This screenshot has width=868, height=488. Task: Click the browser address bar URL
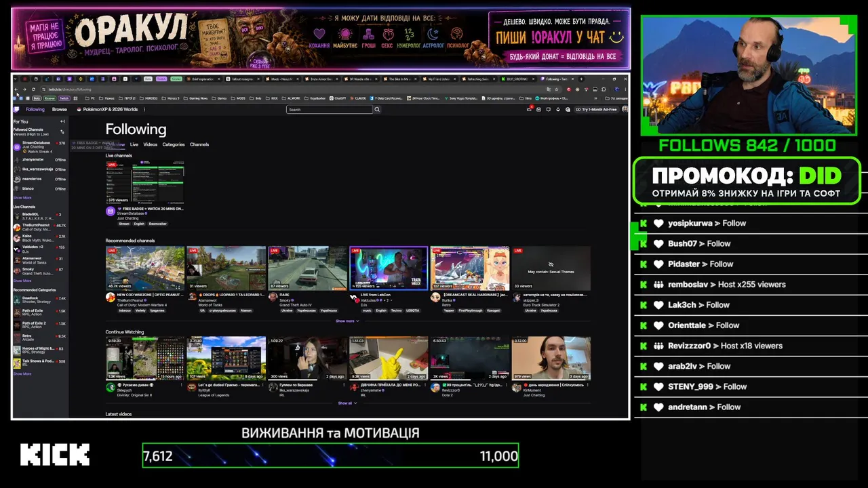click(x=70, y=89)
